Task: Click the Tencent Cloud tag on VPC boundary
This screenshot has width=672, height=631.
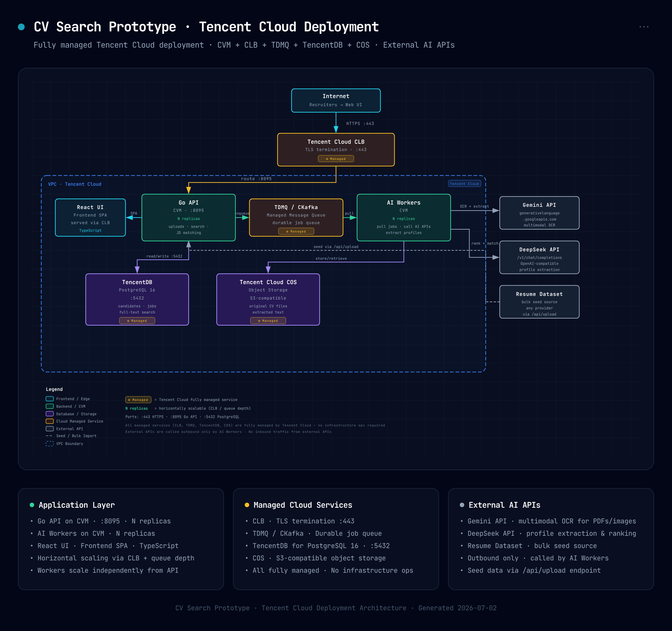Action: coord(465,184)
